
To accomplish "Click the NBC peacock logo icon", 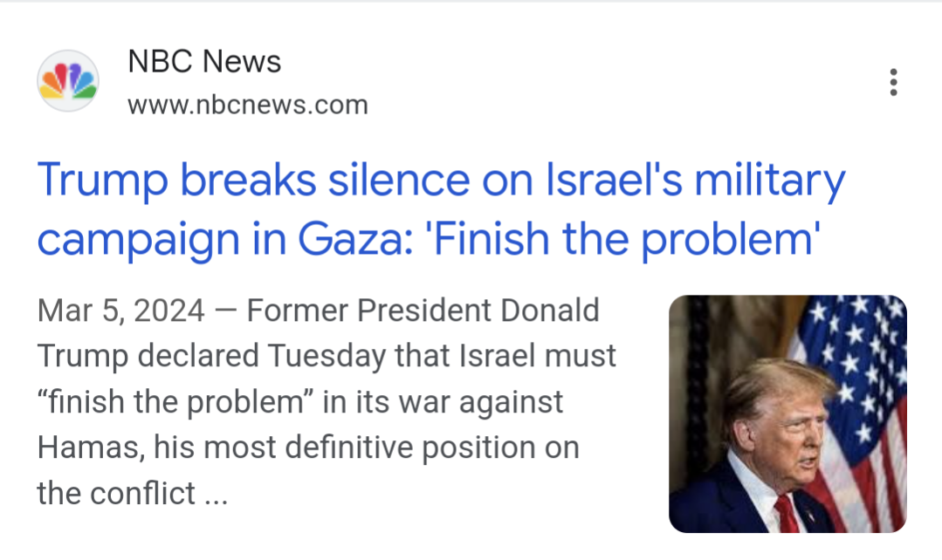I will (67, 81).
